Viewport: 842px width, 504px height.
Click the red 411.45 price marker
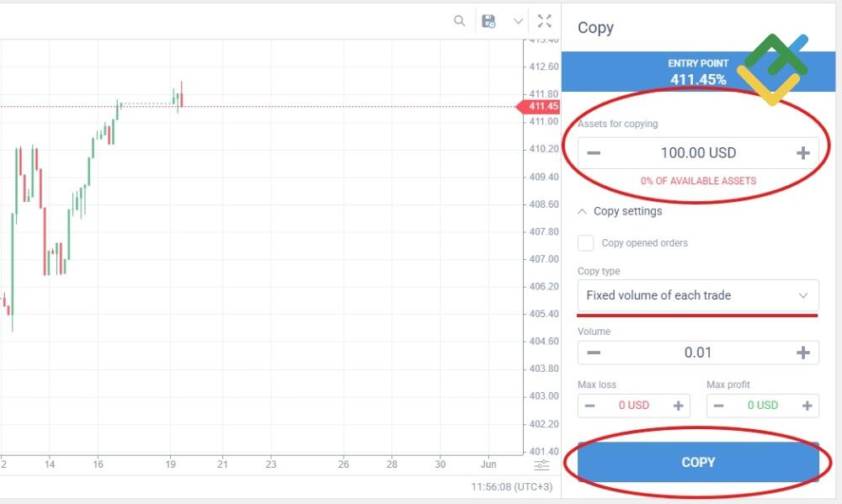pos(540,107)
